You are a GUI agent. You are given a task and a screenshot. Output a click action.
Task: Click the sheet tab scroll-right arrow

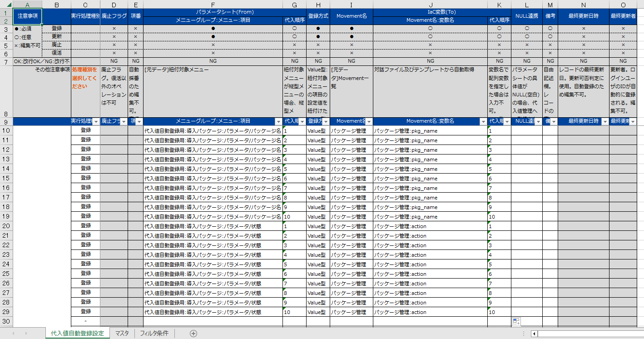click(25, 334)
